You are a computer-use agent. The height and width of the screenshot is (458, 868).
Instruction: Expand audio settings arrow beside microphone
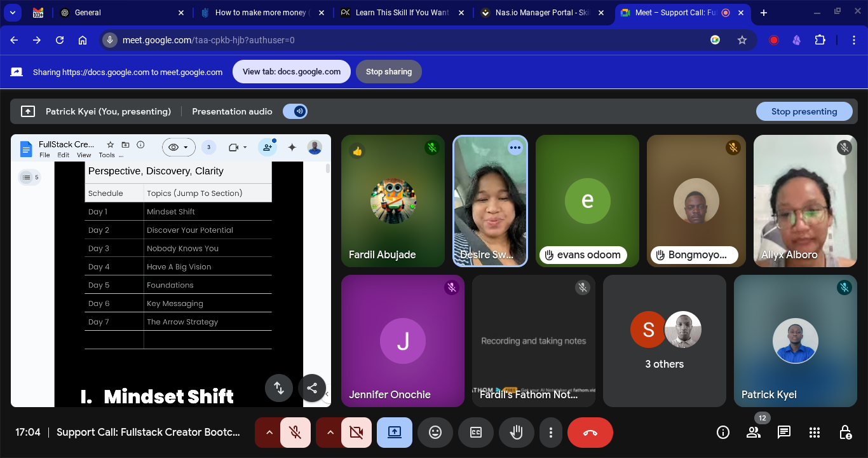[x=269, y=433]
